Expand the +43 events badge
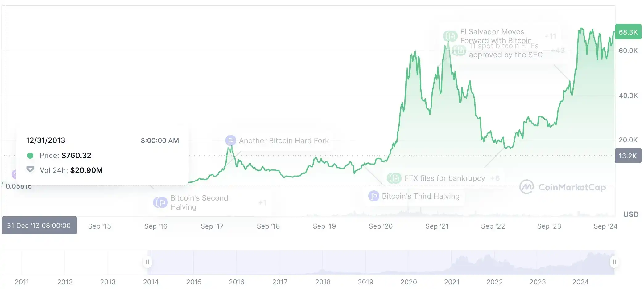 558,50
